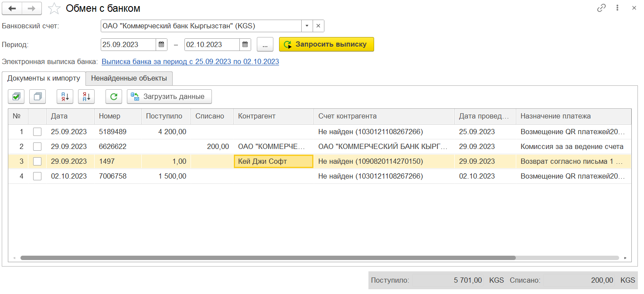The height and width of the screenshot is (294, 644).
Task: Copy link via chain icon
Action: pos(602,8)
